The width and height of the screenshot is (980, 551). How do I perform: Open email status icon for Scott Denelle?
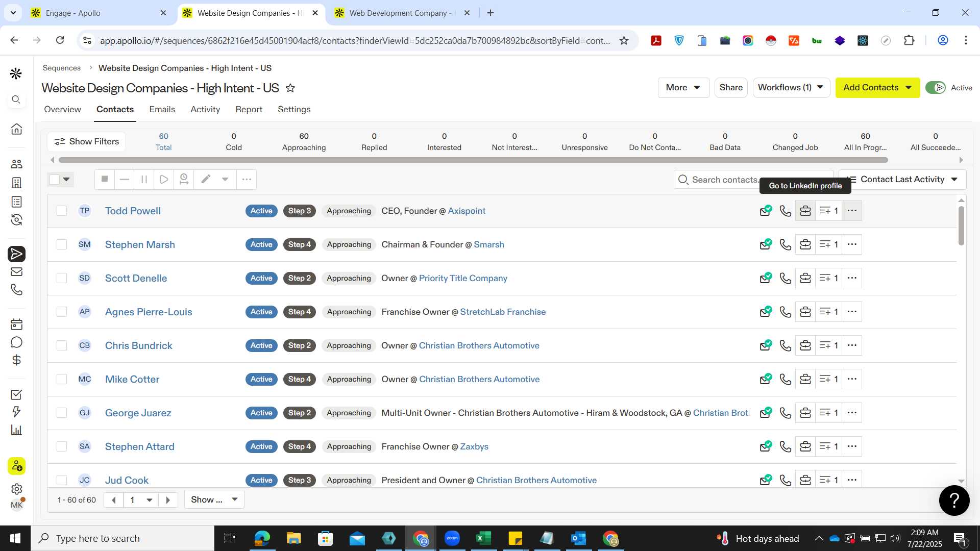click(766, 278)
